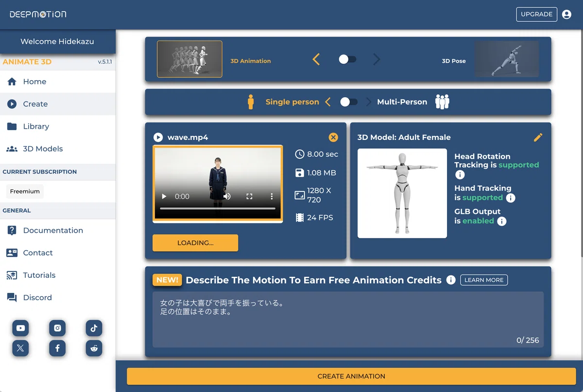Screen dimensions: 583x392
Task: Open the DeepMotion X profile
Action: 21,348
